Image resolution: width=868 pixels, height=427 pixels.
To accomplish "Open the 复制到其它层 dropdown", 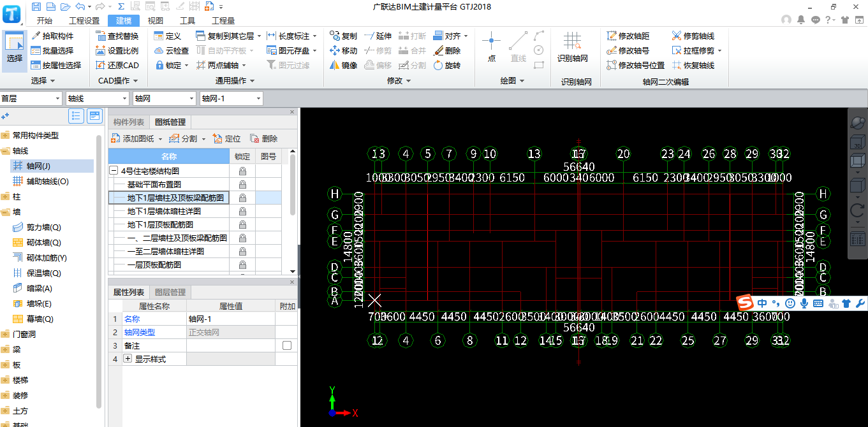I will point(258,36).
